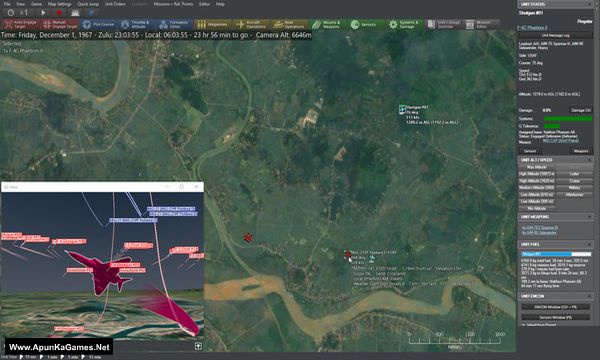The image size is (600, 360).
Task: Select Max Altitude preset
Action: (x=537, y=167)
